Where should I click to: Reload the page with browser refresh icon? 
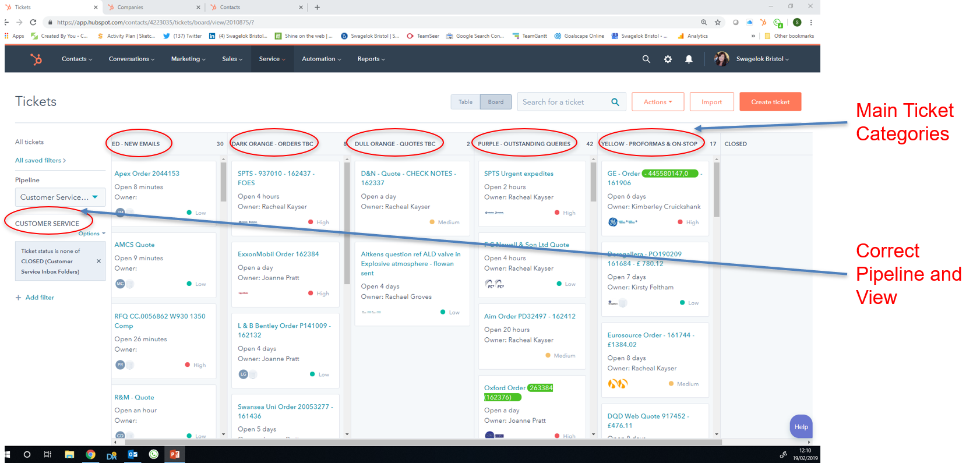[33, 22]
